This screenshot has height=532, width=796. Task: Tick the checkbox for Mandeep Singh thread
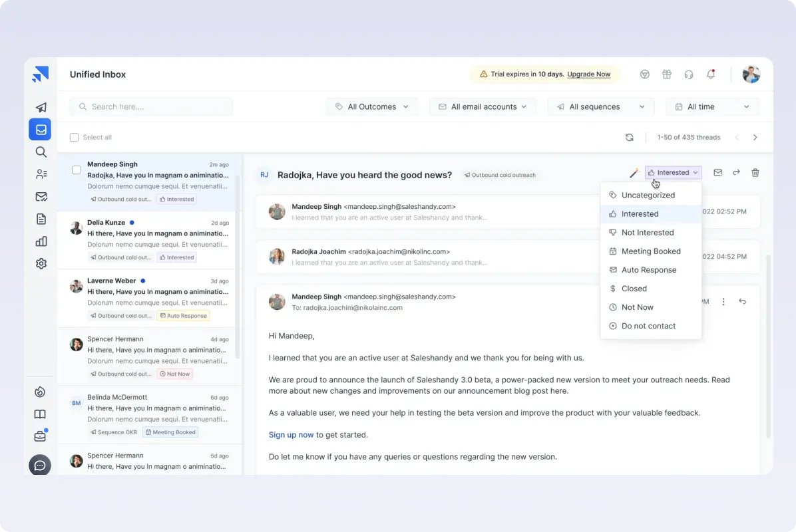pos(77,170)
